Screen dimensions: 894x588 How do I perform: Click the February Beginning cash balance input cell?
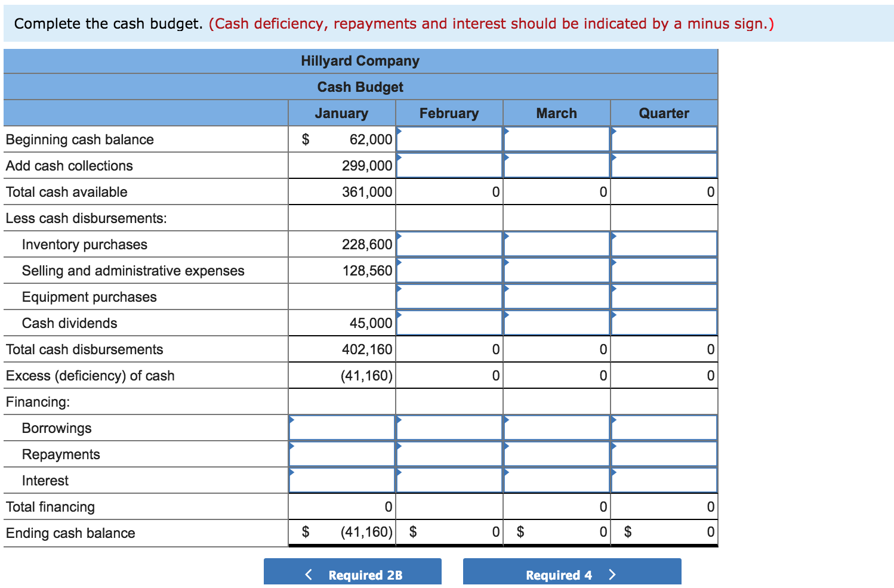(x=449, y=139)
